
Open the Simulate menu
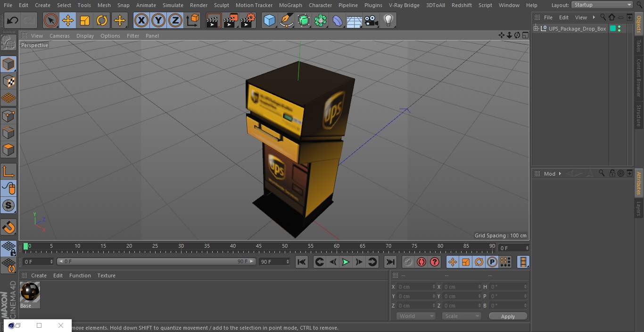173,5
